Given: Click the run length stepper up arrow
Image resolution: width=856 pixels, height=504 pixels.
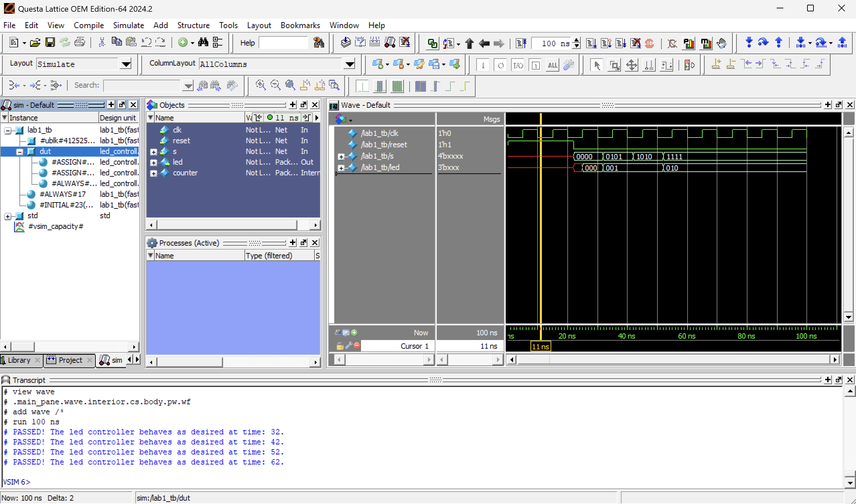Looking at the screenshot, I should [x=577, y=40].
